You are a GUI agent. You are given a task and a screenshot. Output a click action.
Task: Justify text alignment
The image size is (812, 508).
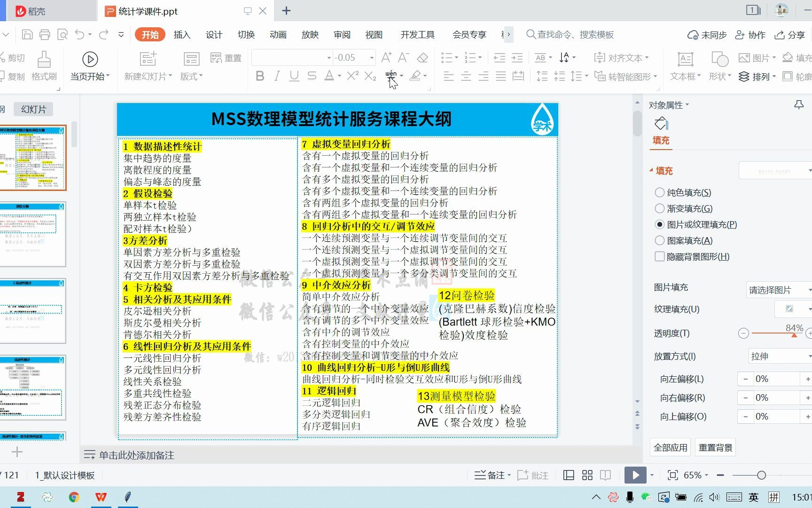coord(501,76)
